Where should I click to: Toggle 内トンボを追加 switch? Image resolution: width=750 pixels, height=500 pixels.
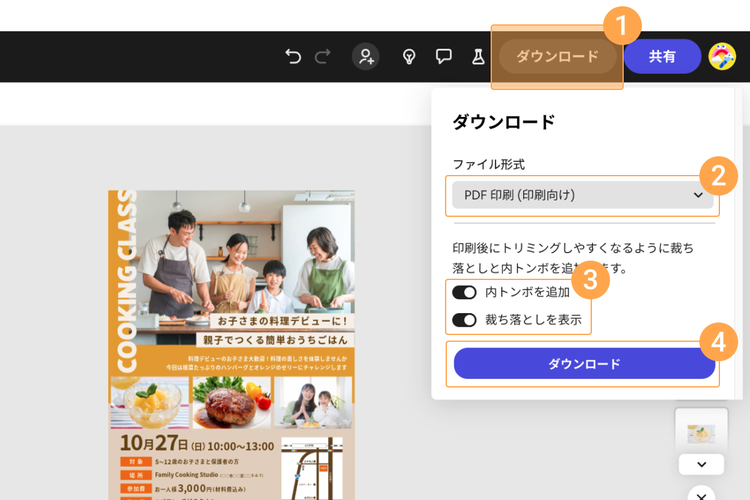(x=464, y=292)
